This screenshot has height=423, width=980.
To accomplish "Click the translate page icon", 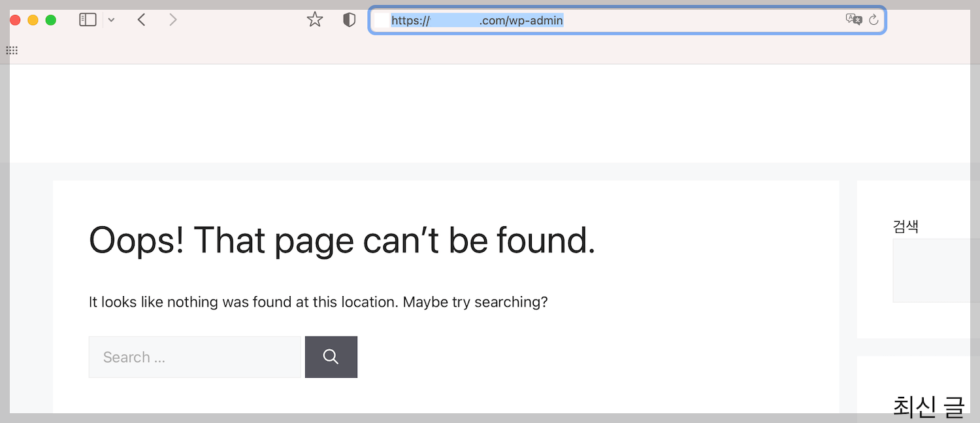I will tap(854, 20).
